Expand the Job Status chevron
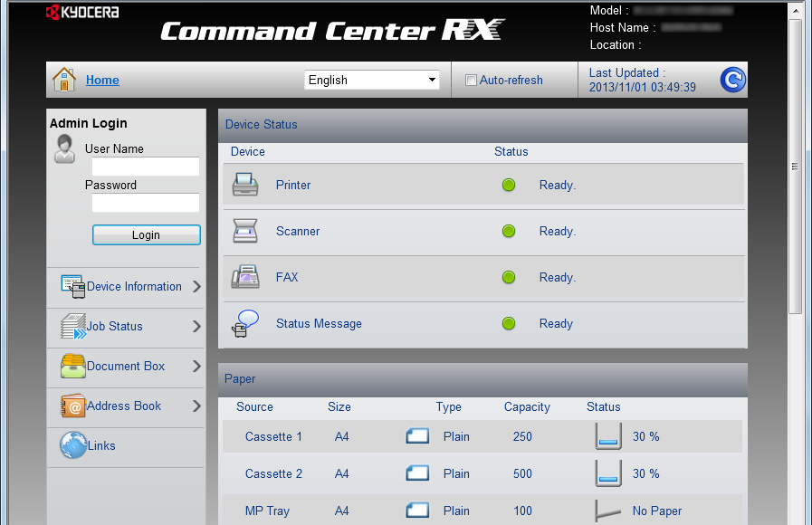Screen dimensions: 812x525 click(196, 326)
